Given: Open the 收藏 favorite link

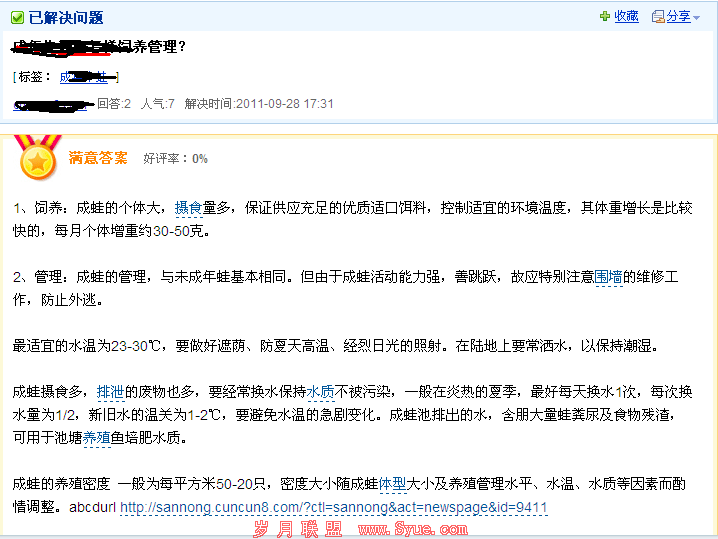Looking at the screenshot, I should click(x=627, y=16).
